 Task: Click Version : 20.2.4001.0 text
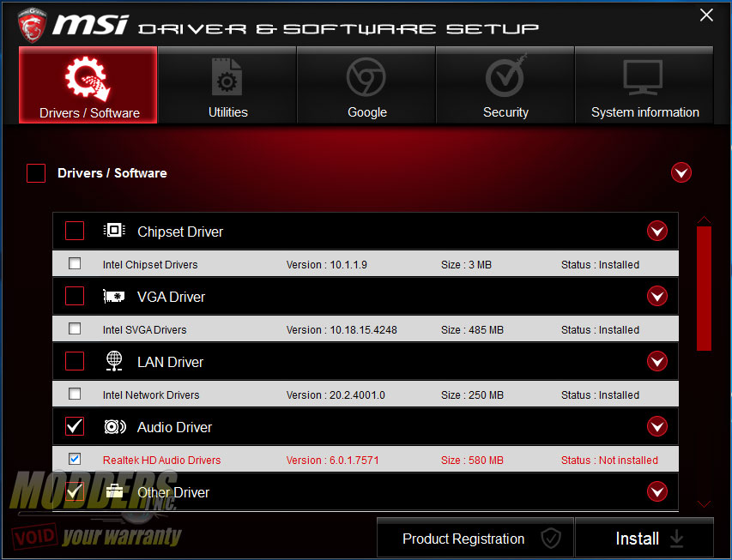pyautogui.click(x=336, y=395)
